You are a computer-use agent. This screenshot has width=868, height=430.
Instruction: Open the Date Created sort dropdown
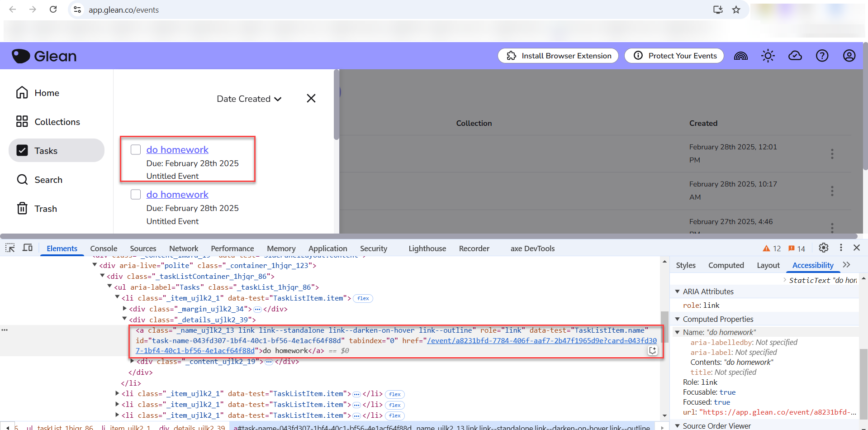coord(249,99)
